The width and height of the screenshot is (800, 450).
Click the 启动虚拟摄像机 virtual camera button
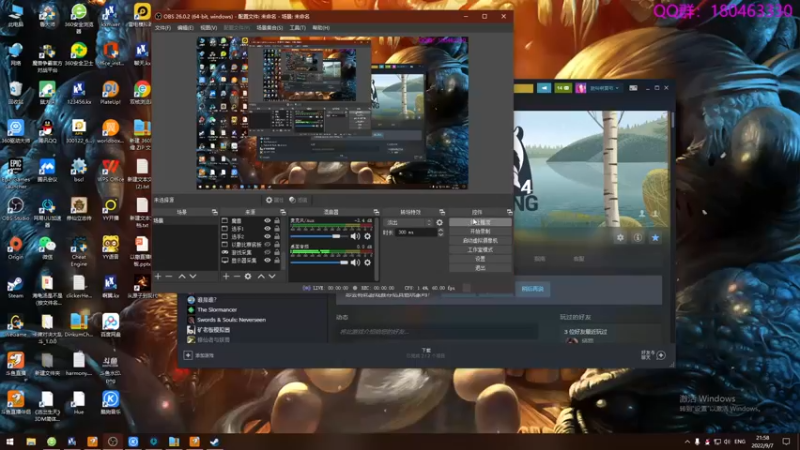(480, 240)
